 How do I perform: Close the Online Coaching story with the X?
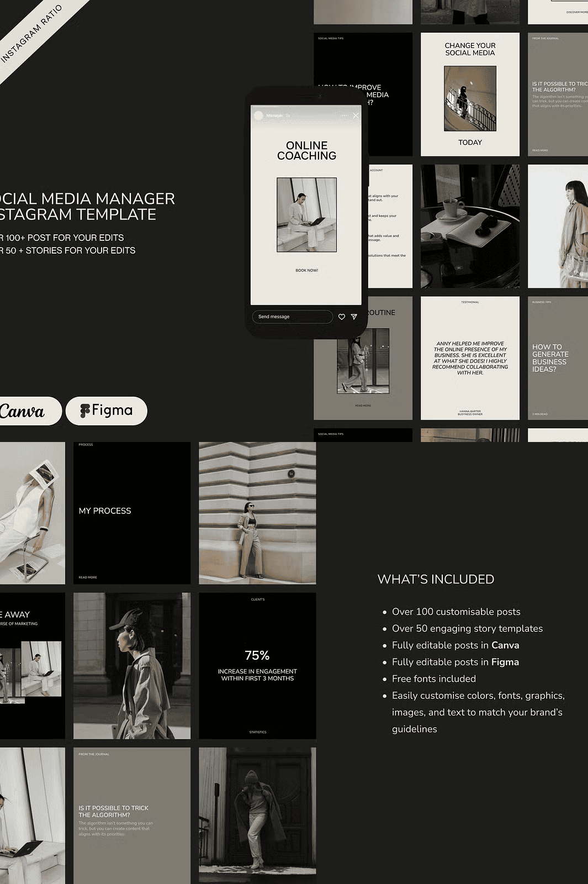pos(356,115)
